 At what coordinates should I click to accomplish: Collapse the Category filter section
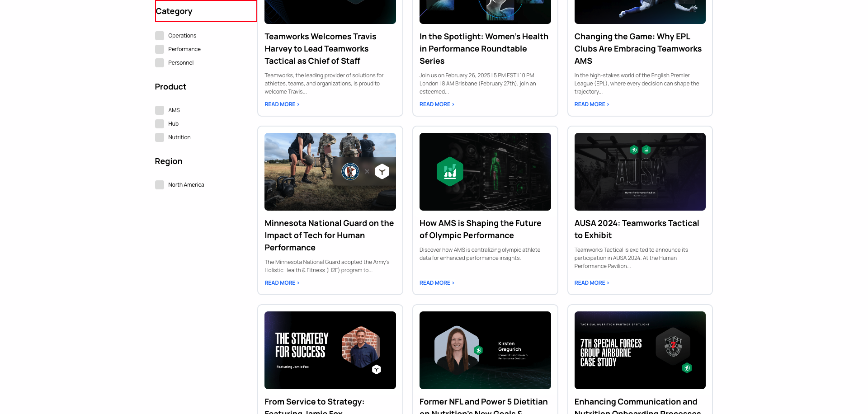tap(174, 11)
